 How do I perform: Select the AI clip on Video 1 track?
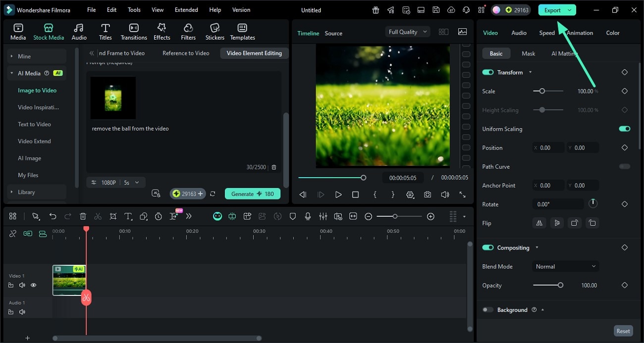pos(68,281)
